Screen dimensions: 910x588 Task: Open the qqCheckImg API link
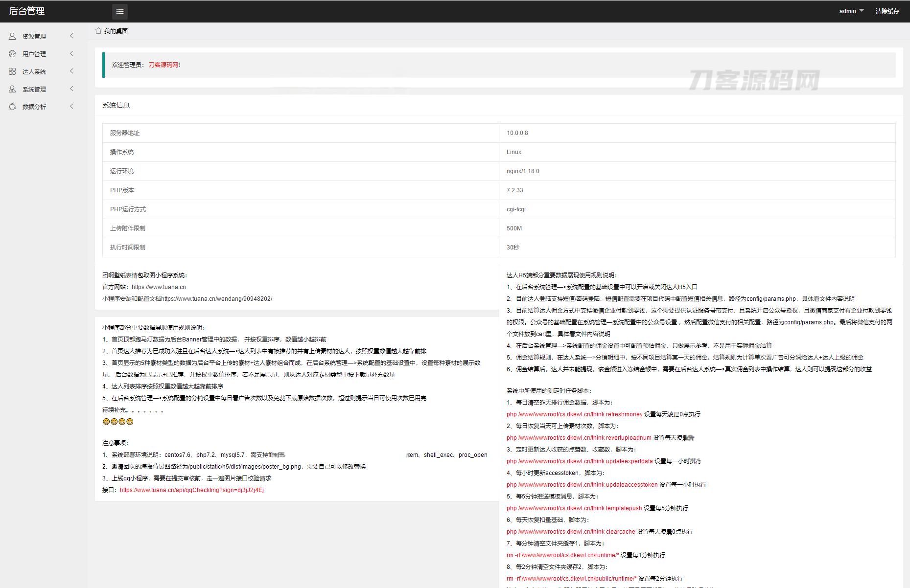point(192,490)
